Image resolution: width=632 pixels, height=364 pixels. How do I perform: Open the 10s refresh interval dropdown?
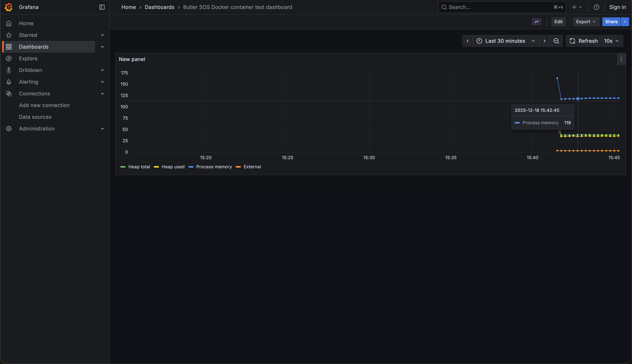[611, 41]
